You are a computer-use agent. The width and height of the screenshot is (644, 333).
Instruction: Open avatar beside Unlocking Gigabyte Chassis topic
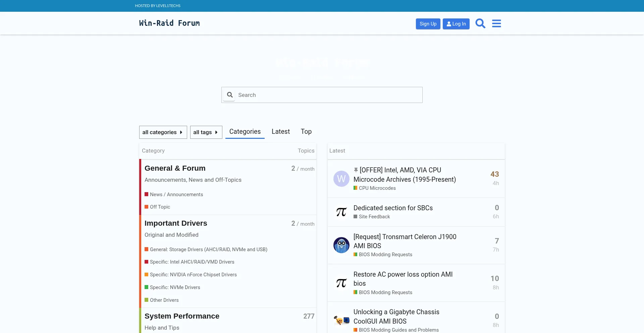click(x=341, y=321)
